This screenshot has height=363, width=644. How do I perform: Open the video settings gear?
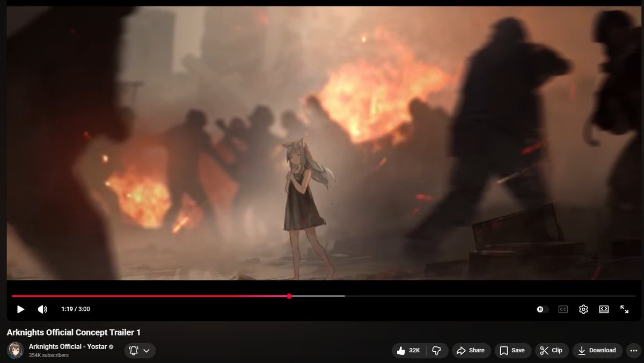pos(583,309)
